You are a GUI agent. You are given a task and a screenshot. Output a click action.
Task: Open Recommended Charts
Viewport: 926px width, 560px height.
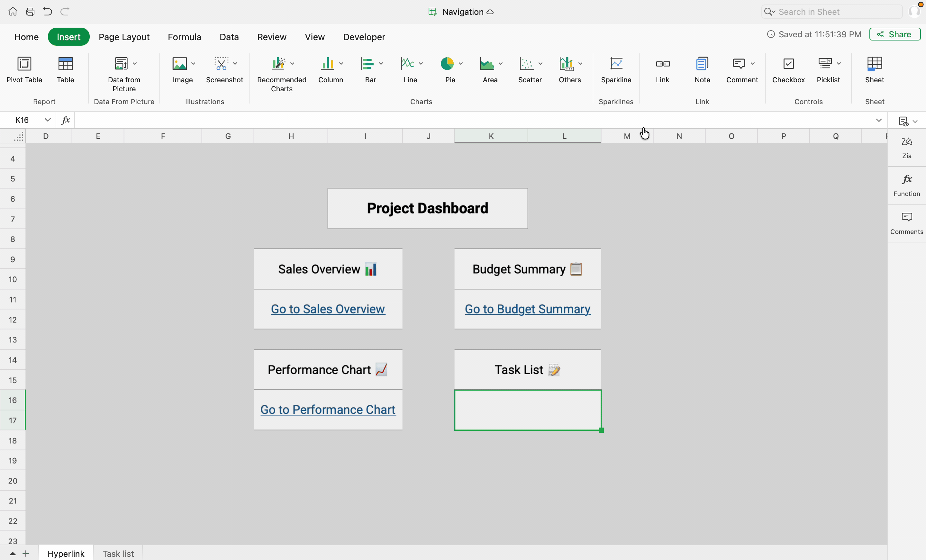pos(278,64)
